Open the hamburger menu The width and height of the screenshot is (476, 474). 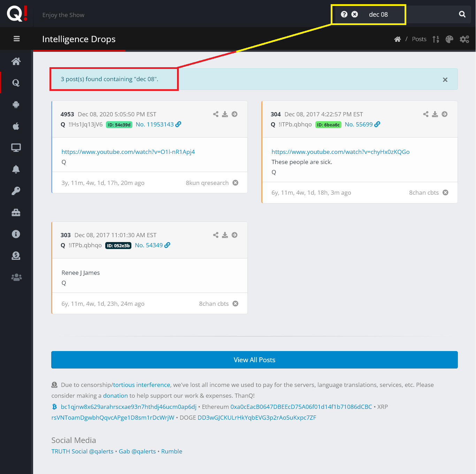coord(16,39)
